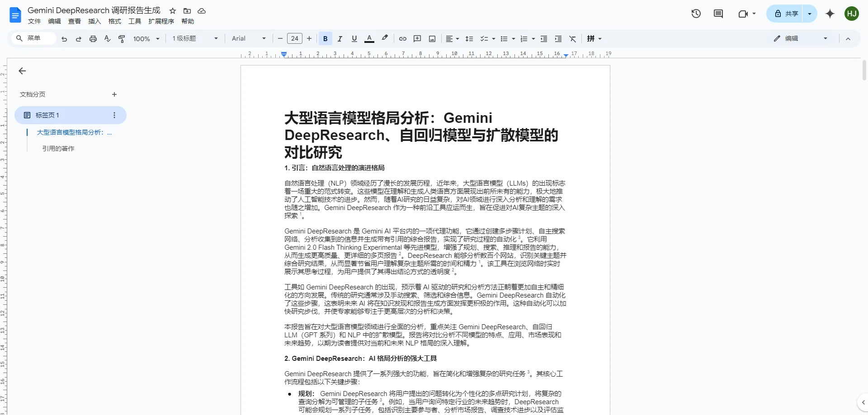The width and height of the screenshot is (868, 415).
Task: Open the 拼 input tools dropdown
Action: (594, 39)
